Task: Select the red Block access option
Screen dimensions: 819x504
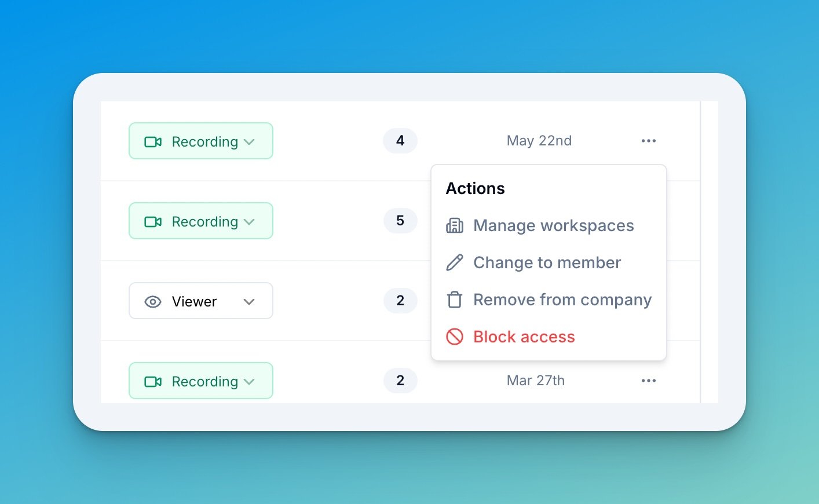Action: [549, 337]
